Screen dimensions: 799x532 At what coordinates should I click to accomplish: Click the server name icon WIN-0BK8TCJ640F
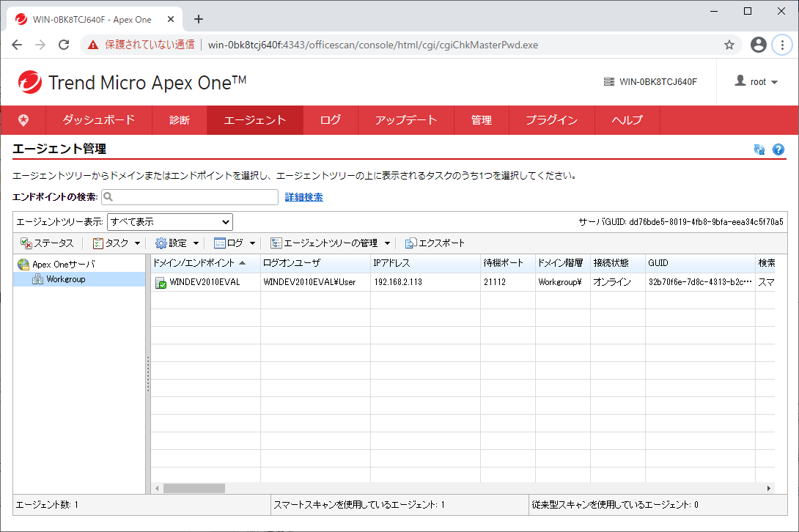tap(609, 81)
